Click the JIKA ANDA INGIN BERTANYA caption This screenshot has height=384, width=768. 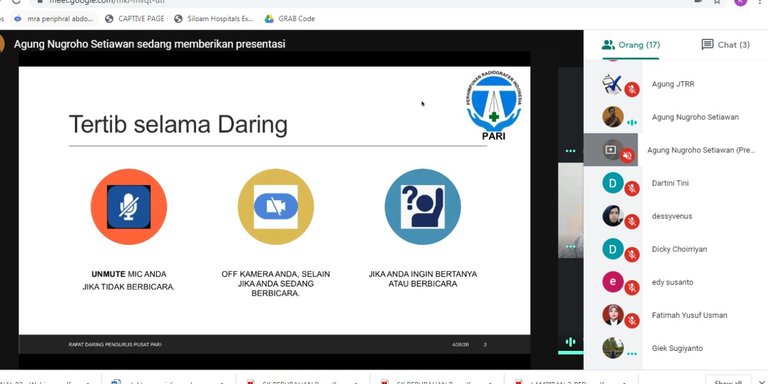pos(423,279)
